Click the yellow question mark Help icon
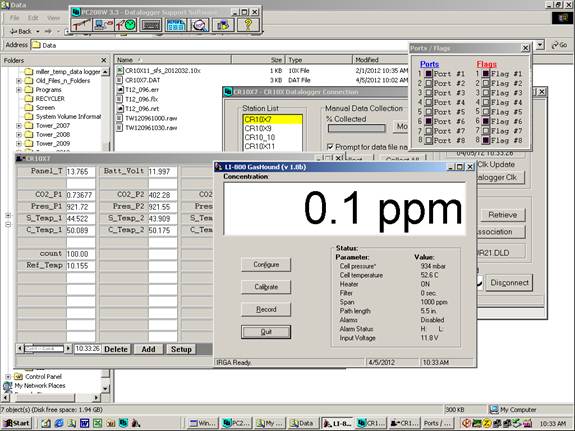The width and height of the screenshot is (575, 431). (x=248, y=25)
